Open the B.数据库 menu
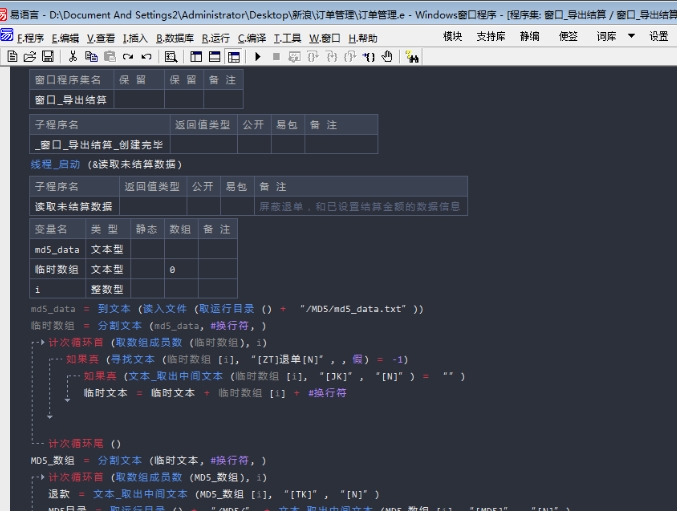Image resolution: width=677 pixels, height=511 pixels. (x=174, y=38)
